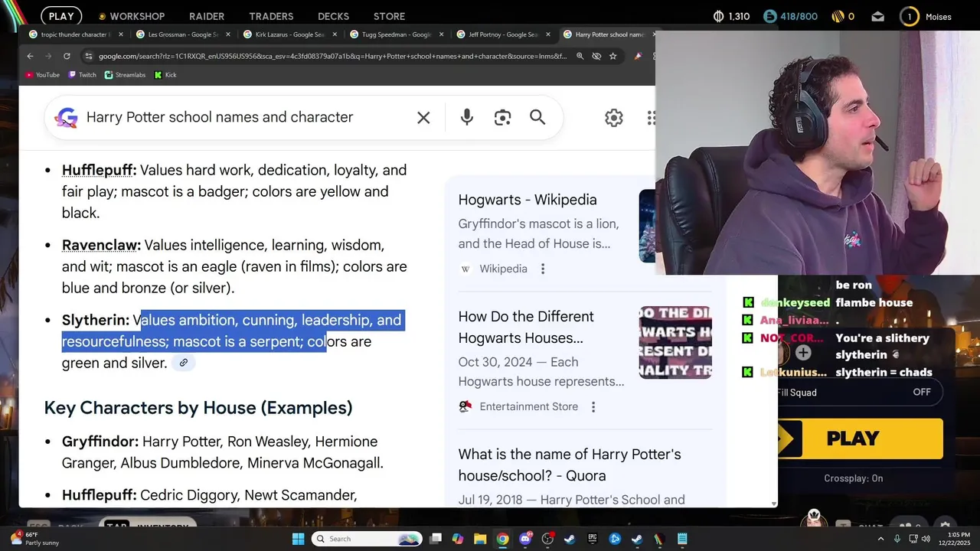Image resolution: width=980 pixels, height=551 pixels.
Task: Start voice search with microphone icon
Action: 467,117
